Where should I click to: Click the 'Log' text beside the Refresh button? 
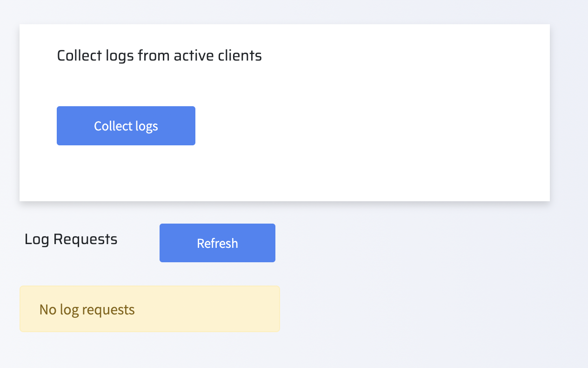click(37, 239)
